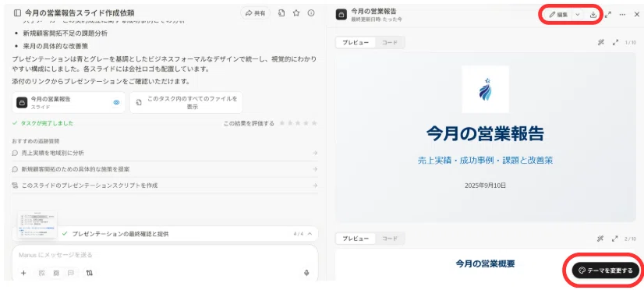Click the speech bubble icon before 売上実績を地域別に分析
This screenshot has height=290, width=644.
pyautogui.click(x=15, y=153)
